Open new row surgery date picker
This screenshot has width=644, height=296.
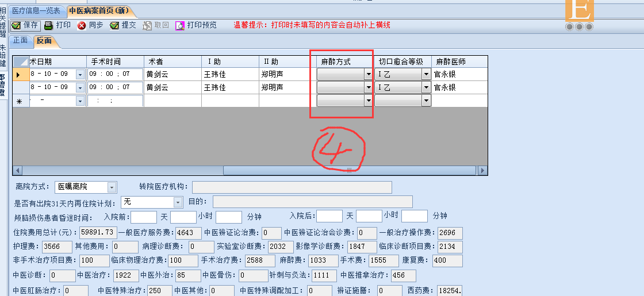(x=80, y=101)
